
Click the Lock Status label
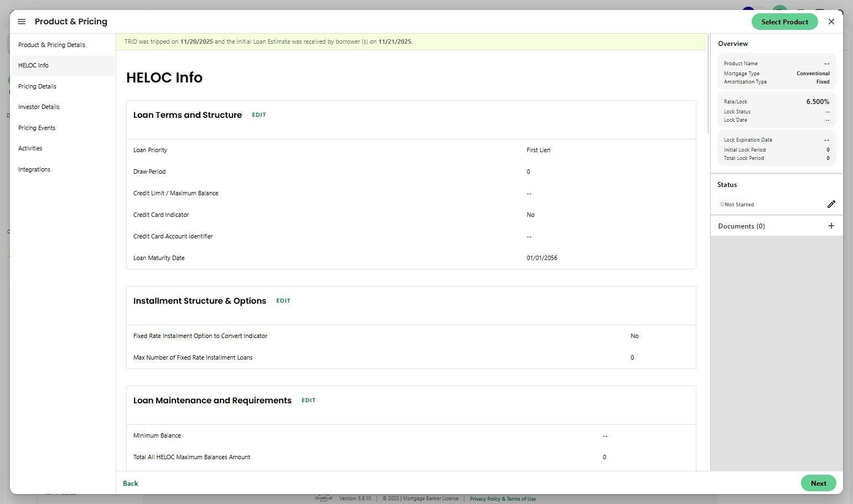pos(737,112)
